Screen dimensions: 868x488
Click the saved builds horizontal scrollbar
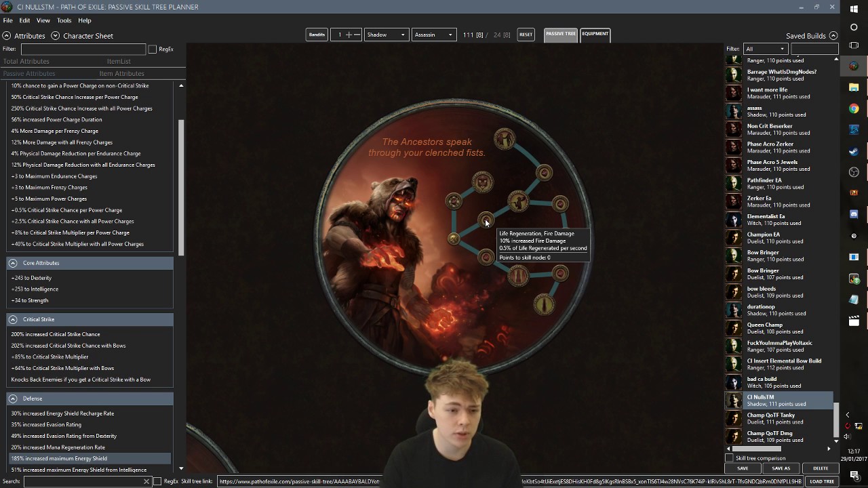(x=757, y=449)
